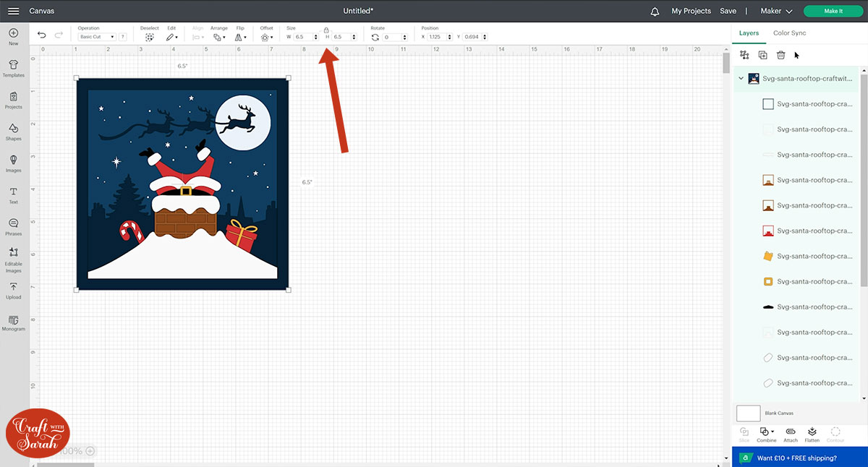The image size is (868, 467).
Task: Undo the last action
Action: click(x=42, y=34)
